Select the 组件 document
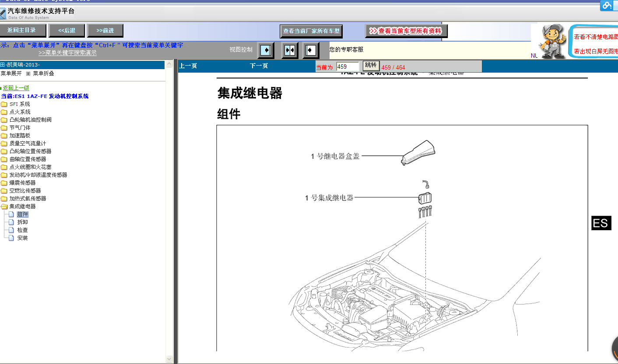618x364 pixels. coord(22,214)
